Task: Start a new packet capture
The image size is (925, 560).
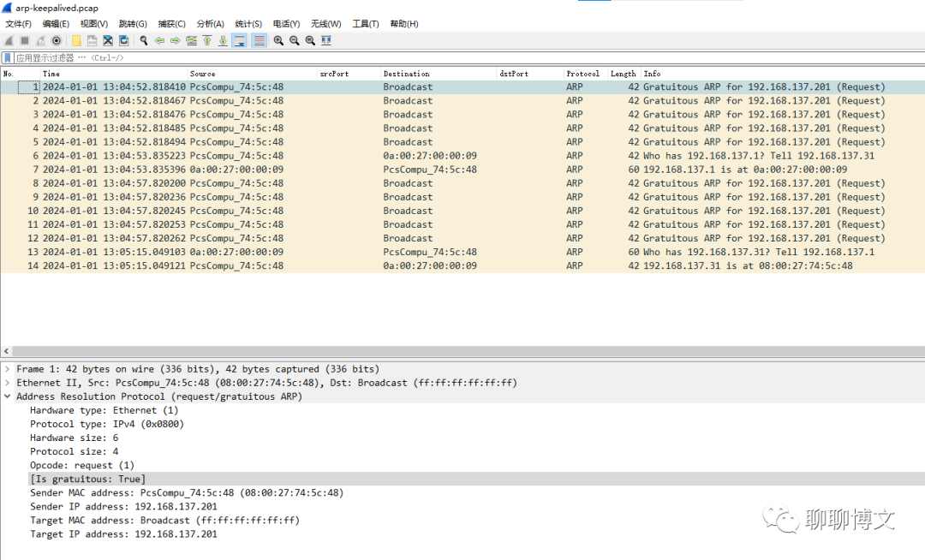Action: click(9, 41)
